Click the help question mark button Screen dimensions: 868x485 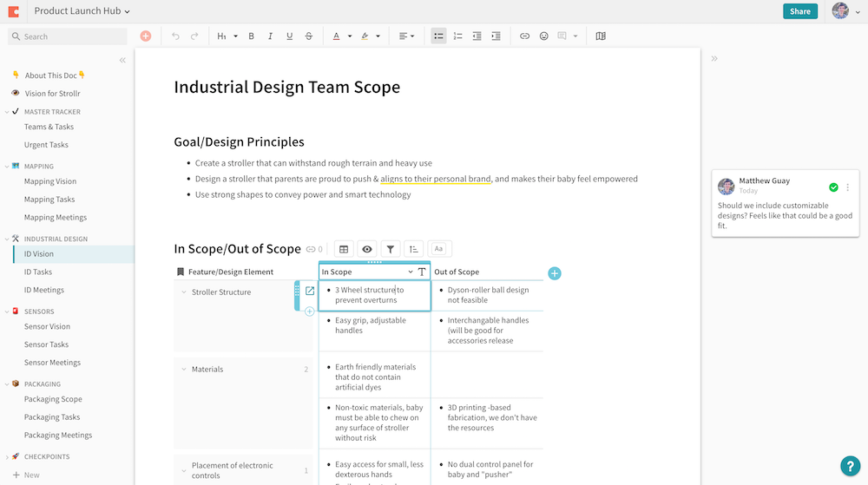850,466
